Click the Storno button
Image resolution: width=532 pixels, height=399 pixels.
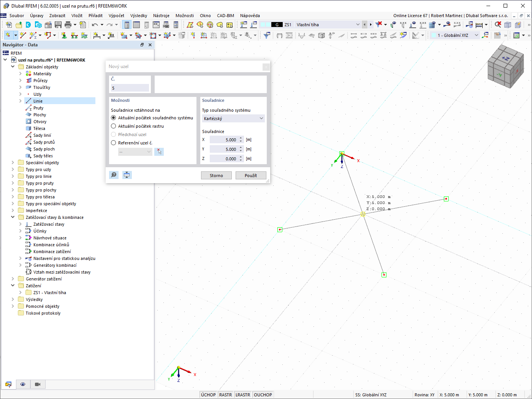point(217,176)
